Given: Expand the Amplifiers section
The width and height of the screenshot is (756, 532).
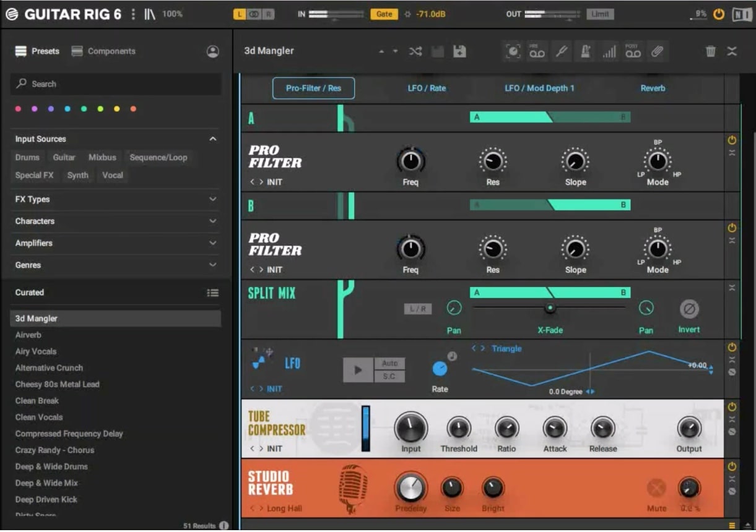Looking at the screenshot, I should point(213,243).
